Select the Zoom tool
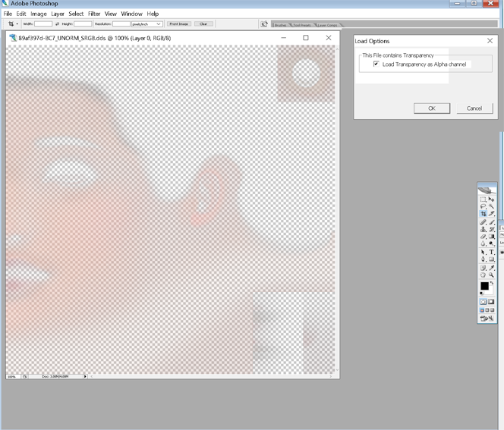Image resolution: width=504 pixels, height=430 pixels. tap(491, 275)
